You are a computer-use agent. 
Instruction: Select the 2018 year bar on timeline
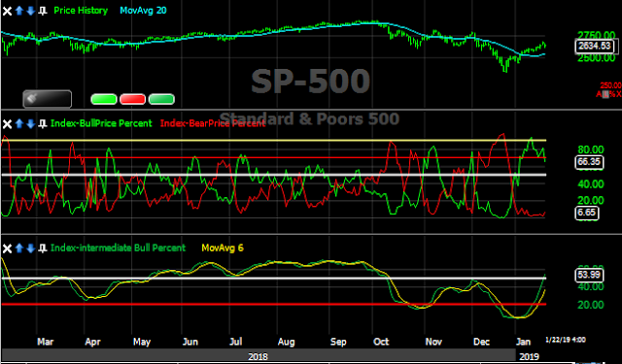click(x=258, y=356)
